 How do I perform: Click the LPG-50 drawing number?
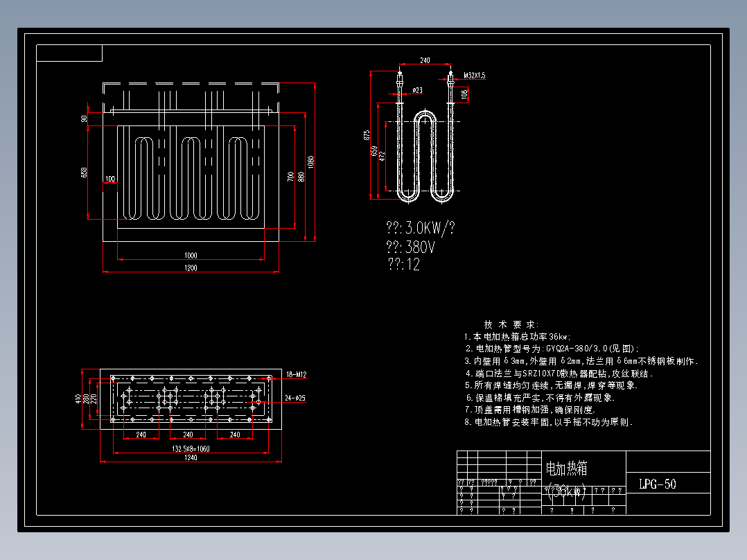point(658,484)
